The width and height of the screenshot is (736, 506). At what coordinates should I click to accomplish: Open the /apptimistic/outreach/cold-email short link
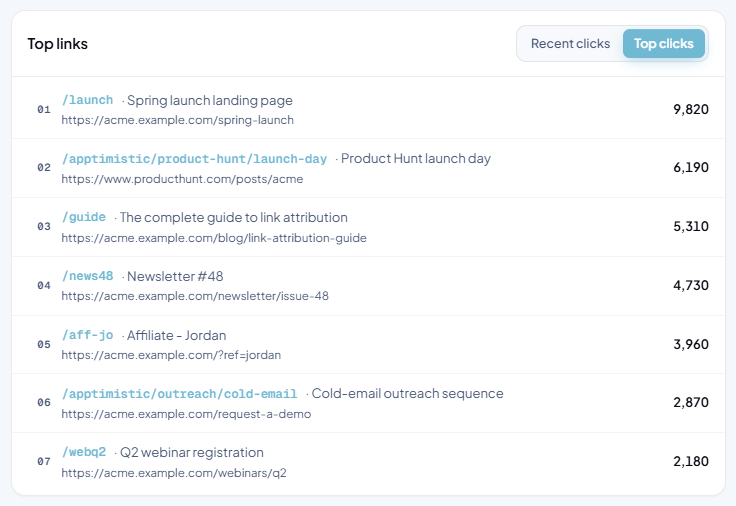click(180, 394)
